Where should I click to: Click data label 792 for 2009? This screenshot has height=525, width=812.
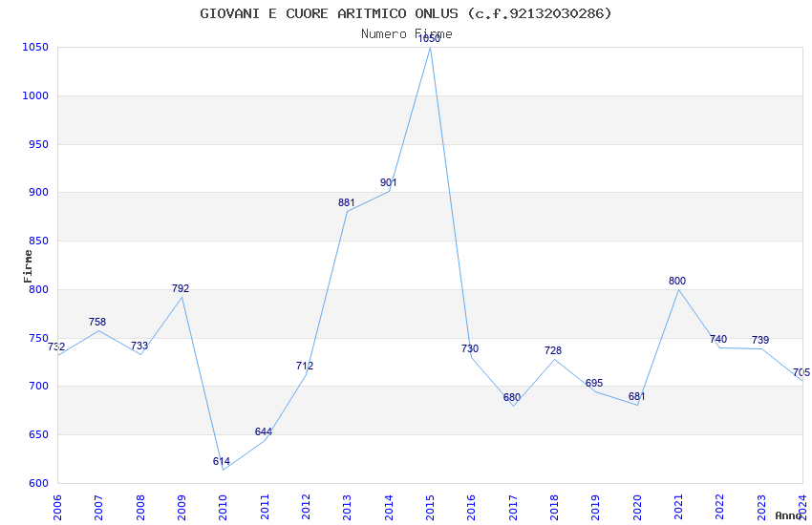tap(181, 288)
